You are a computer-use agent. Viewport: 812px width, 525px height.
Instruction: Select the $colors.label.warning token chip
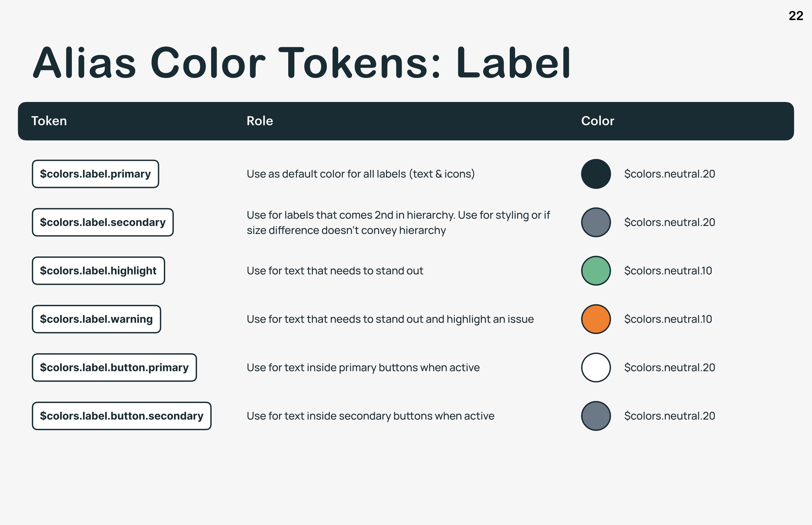tap(96, 319)
